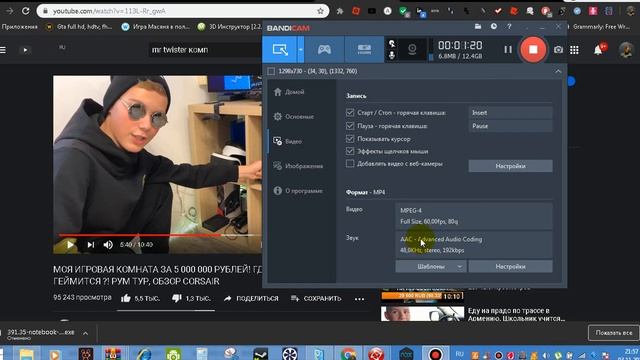Skip to next YouTube video
Viewport: 640px width, 360px height.
click(91, 244)
